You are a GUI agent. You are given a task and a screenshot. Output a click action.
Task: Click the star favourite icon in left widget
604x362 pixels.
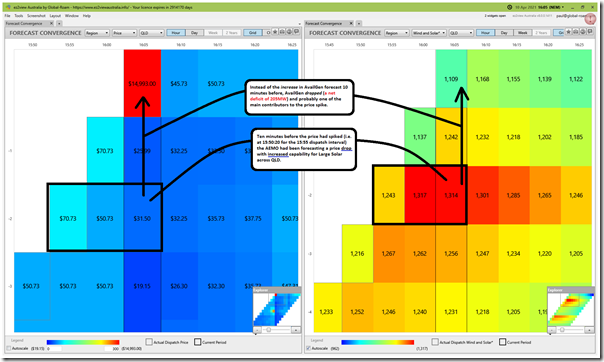275,32
